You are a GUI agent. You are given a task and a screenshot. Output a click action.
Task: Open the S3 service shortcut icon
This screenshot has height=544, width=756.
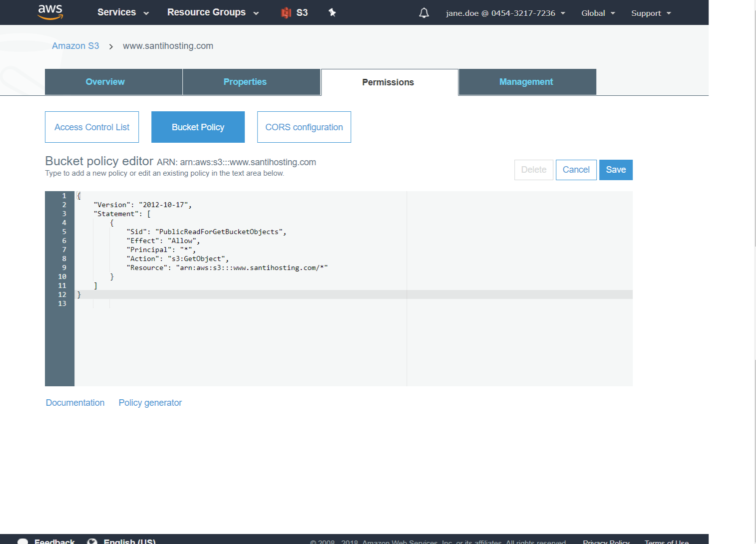coord(286,12)
